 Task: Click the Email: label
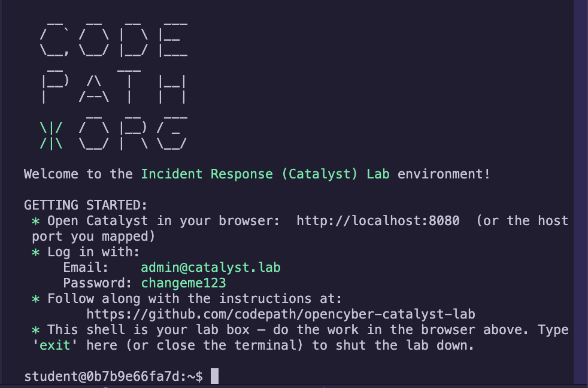[86, 268]
